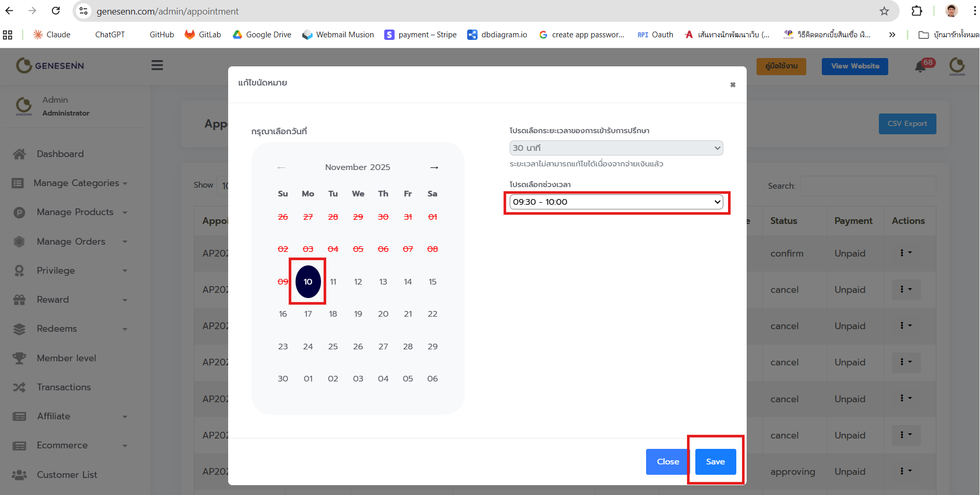The image size is (980, 495).
Task: Click the Genesenn logo in header
Action: [50, 65]
